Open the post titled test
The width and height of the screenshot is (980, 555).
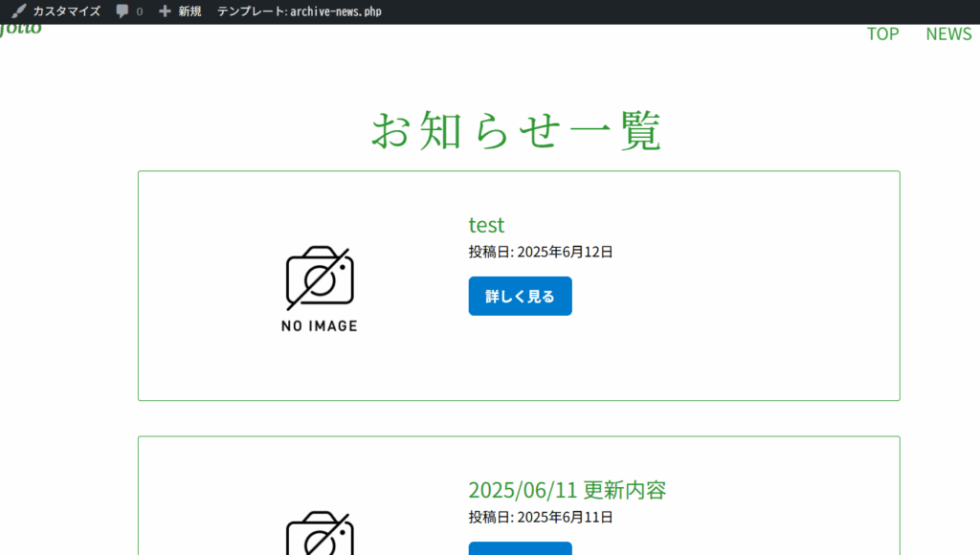click(x=486, y=225)
